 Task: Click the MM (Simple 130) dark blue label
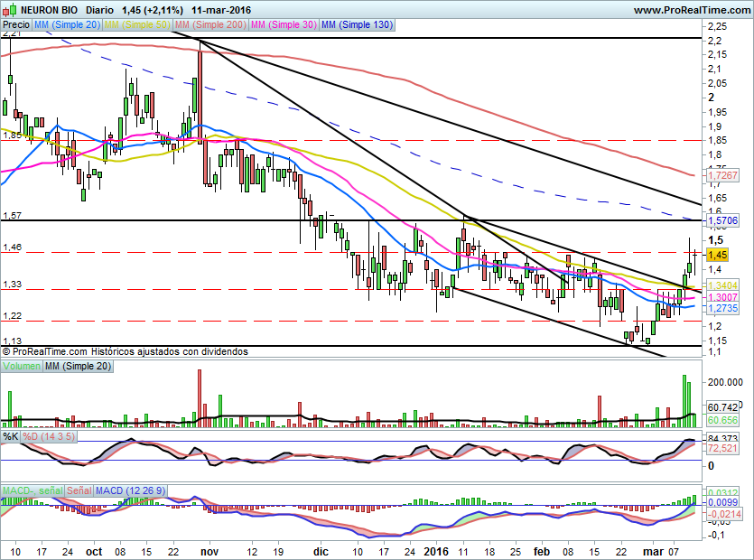(x=357, y=25)
